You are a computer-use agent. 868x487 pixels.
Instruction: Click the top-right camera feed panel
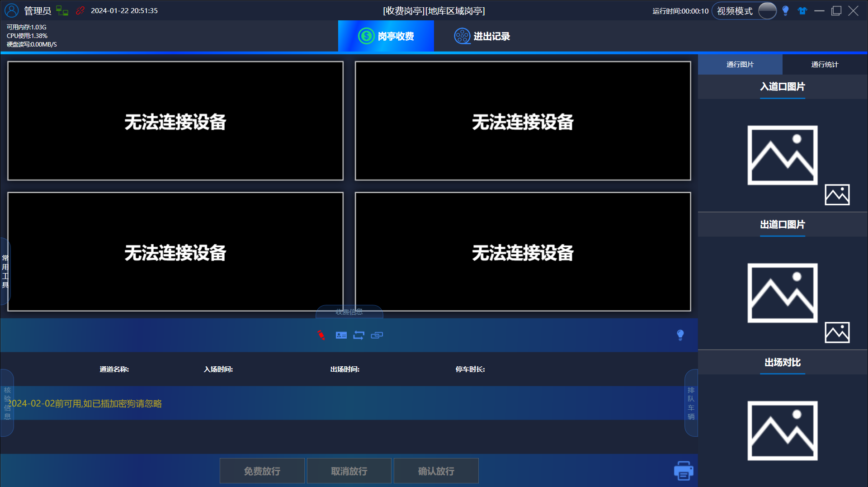[523, 121]
